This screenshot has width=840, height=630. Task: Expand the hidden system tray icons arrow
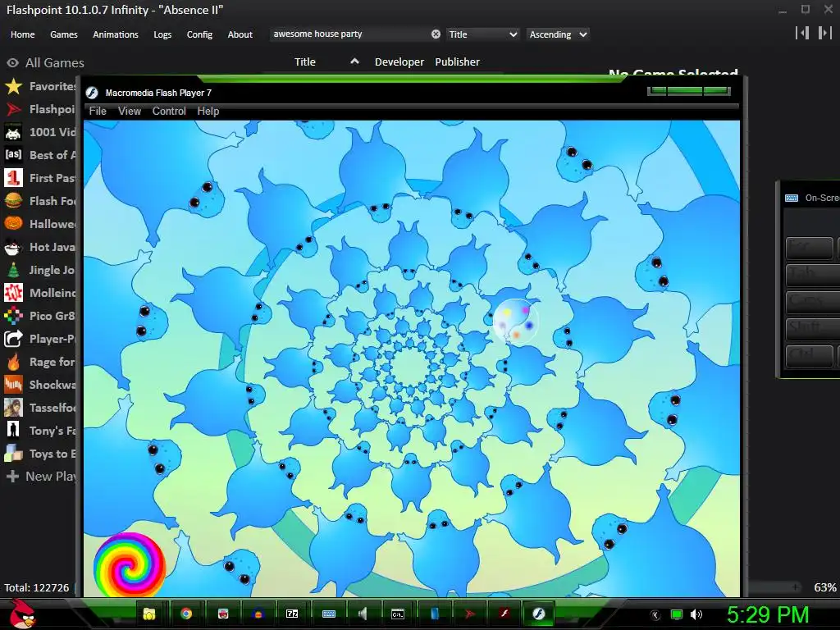(655, 615)
